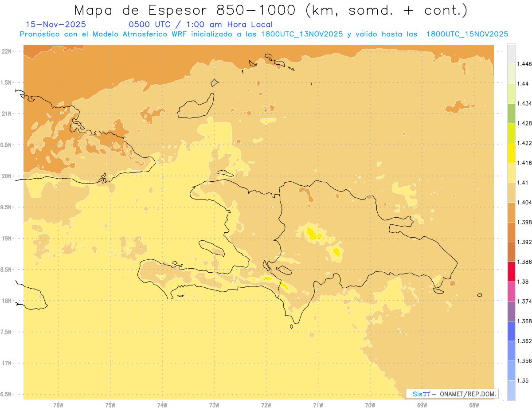The width and height of the screenshot is (532, 411).
Task: Click the '17N' latitude label
Action: click(x=8, y=363)
